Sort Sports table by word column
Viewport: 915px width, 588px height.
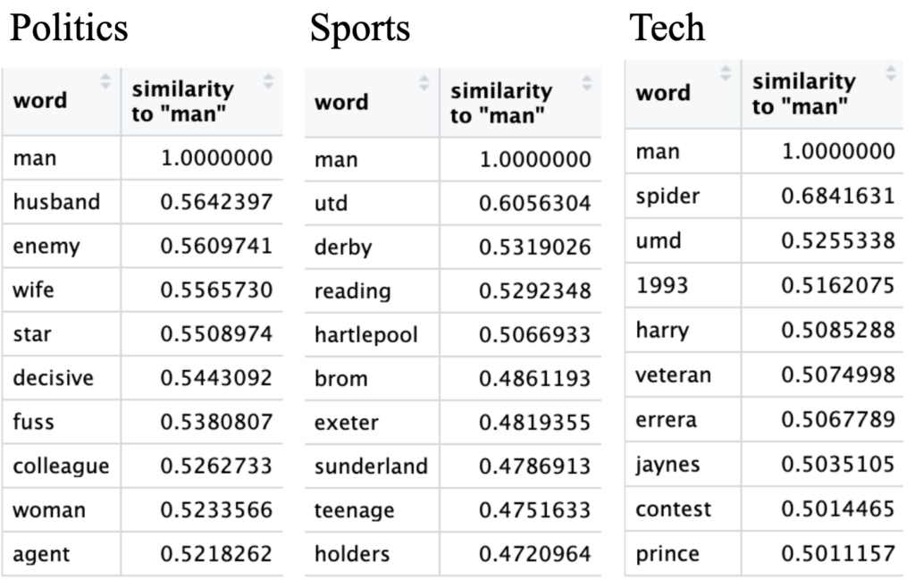(x=425, y=83)
